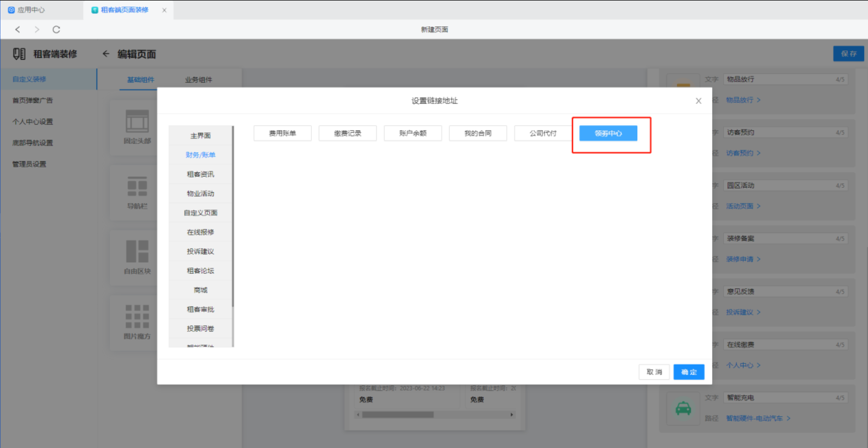Pick the 费用账单 link option
The image size is (868, 448).
pyautogui.click(x=282, y=133)
